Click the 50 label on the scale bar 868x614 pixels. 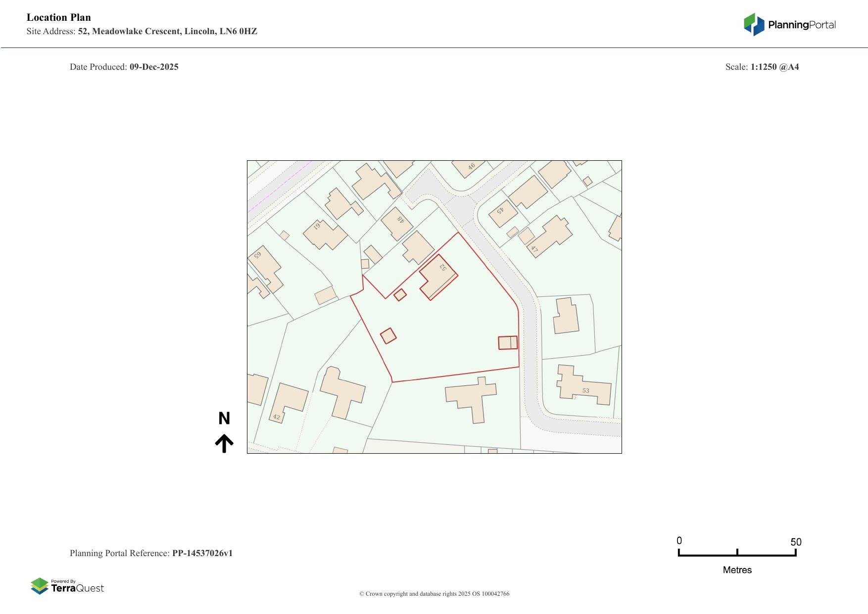click(795, 542)
